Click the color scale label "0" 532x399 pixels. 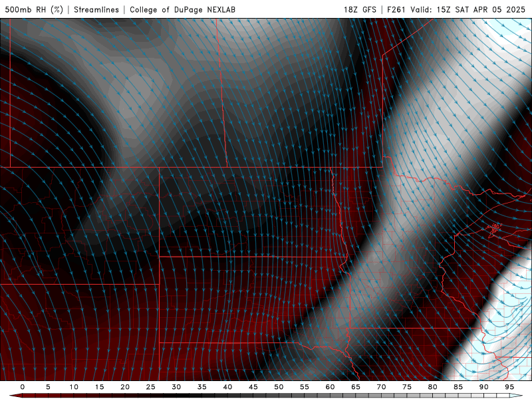23,387
